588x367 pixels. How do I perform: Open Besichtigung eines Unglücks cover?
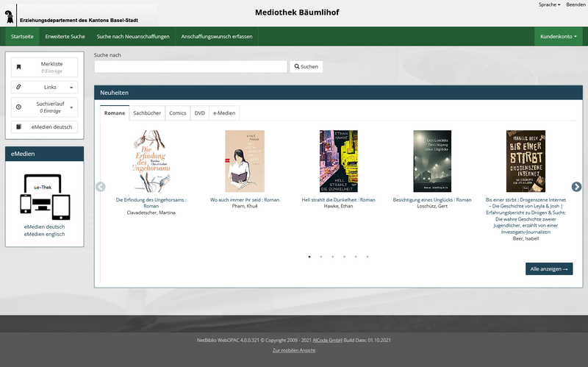point(432,161)
